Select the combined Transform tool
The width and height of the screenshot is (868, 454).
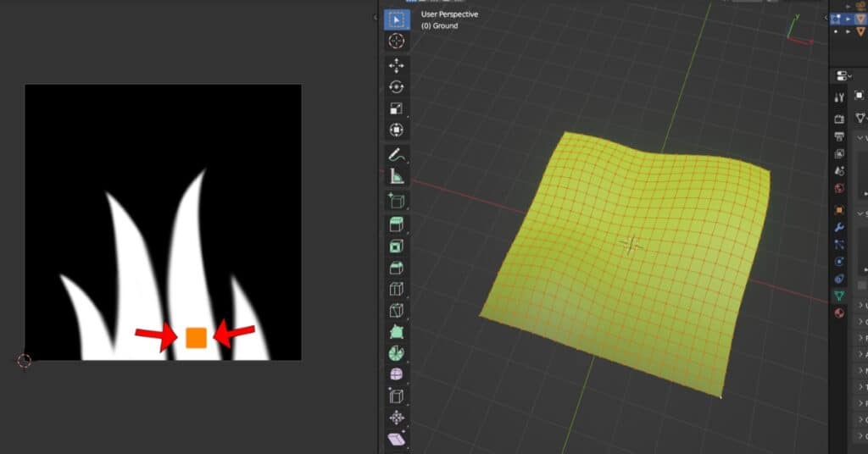tap(397, 130)
